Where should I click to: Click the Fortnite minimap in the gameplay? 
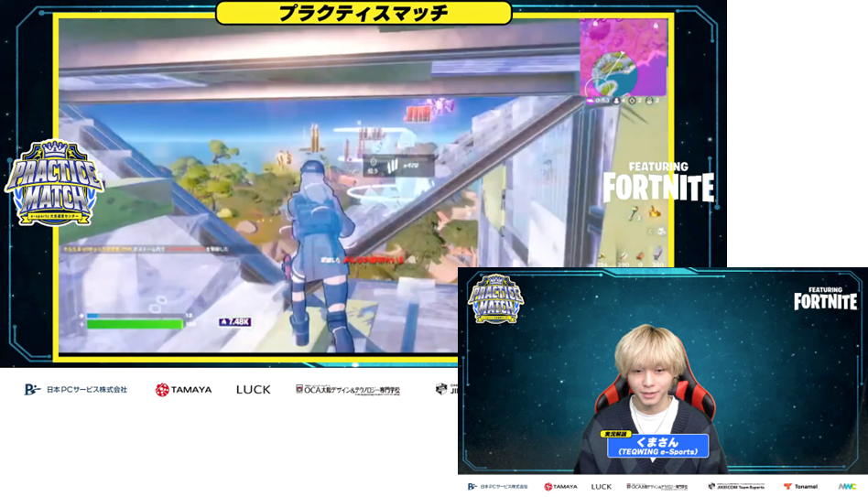[x=624, y=57]
